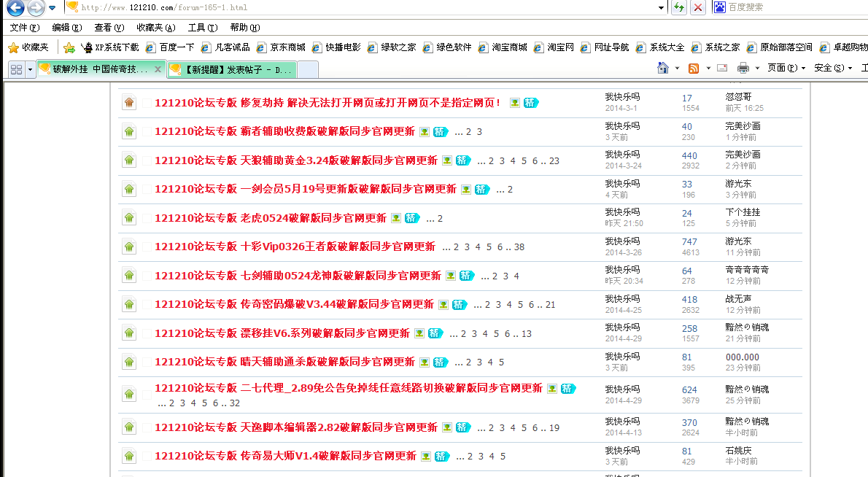Tick the checkbox before 漂移挂V6 thread title

tap(147, 333)
